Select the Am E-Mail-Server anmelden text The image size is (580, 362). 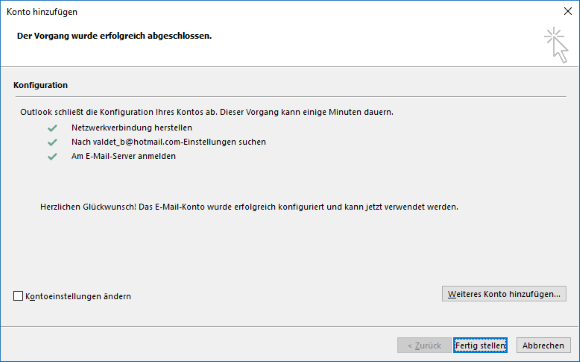[124, 156]
